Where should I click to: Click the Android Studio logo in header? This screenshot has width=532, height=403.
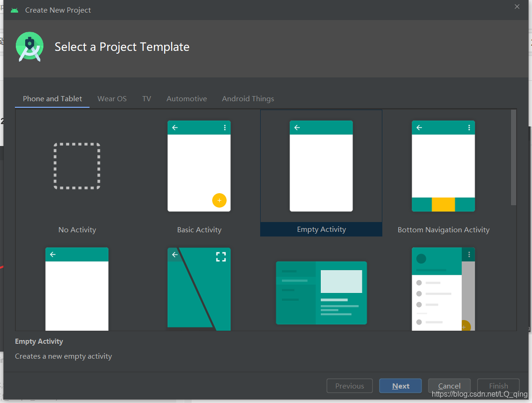click(x=30, y=47)
